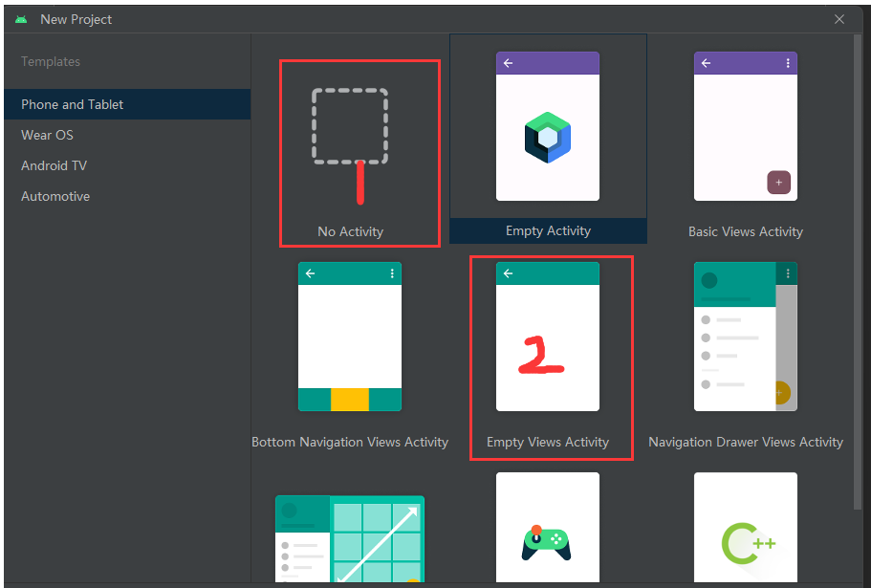The width and height of the screenshot is (871, 588).
Task: Choose the Basic Views Activity thumbnail
Action: click(746, 126)
